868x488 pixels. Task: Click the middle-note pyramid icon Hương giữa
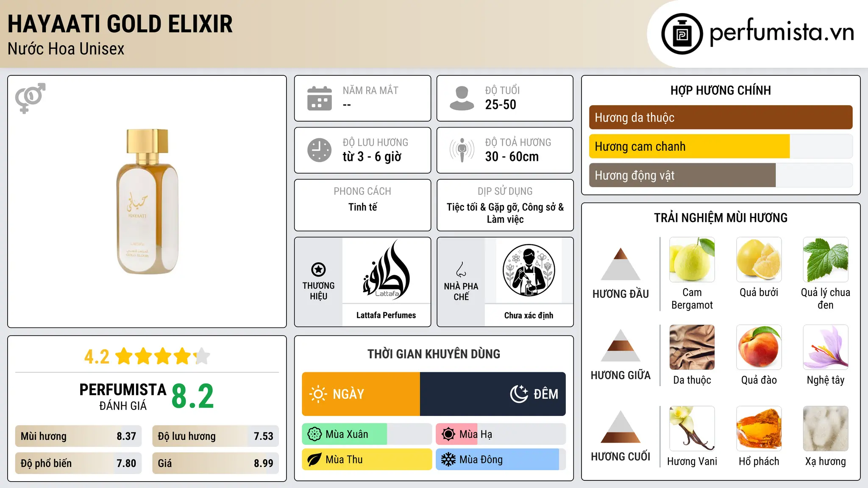coord(620,345)
